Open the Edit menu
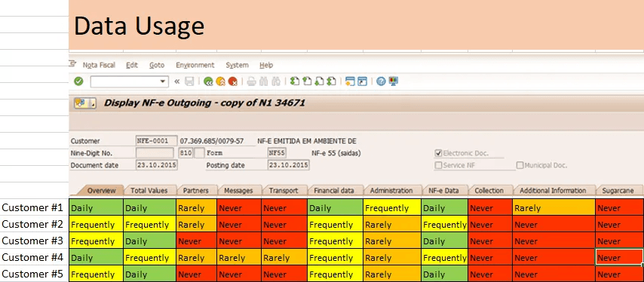 pyautogui.click(x=132, y=65)
